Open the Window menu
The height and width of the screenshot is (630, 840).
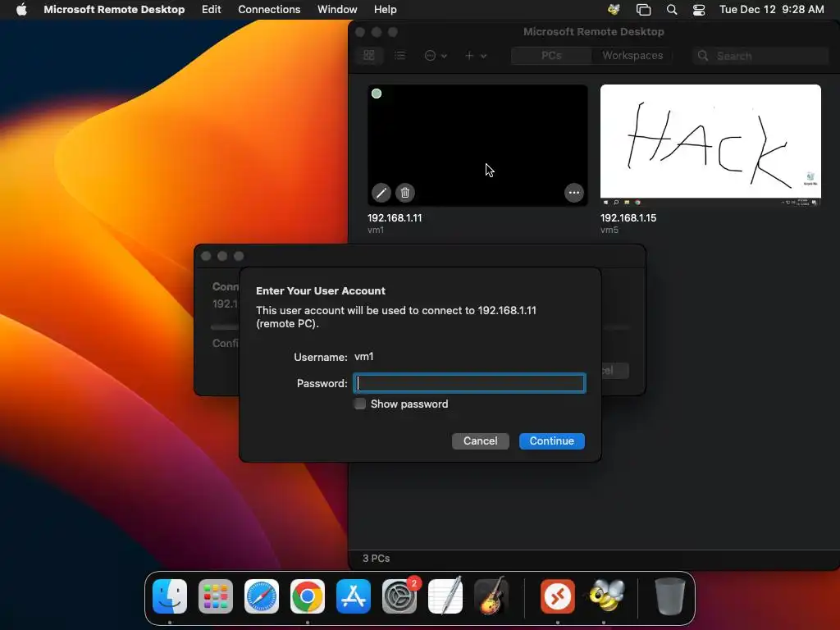pyautogui.click(x=337, y=9)
